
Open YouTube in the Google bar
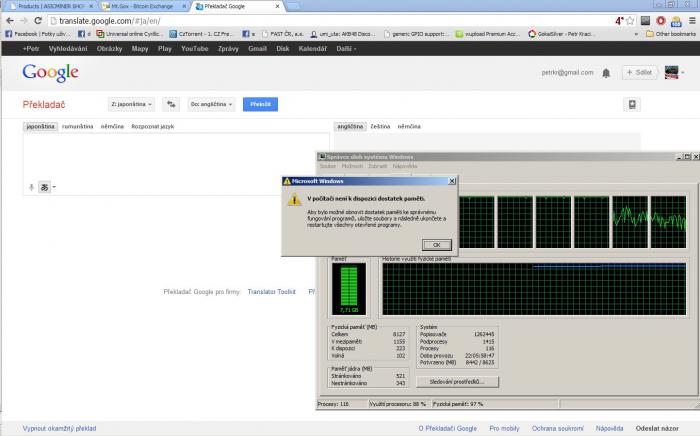[x=195, y=49]
